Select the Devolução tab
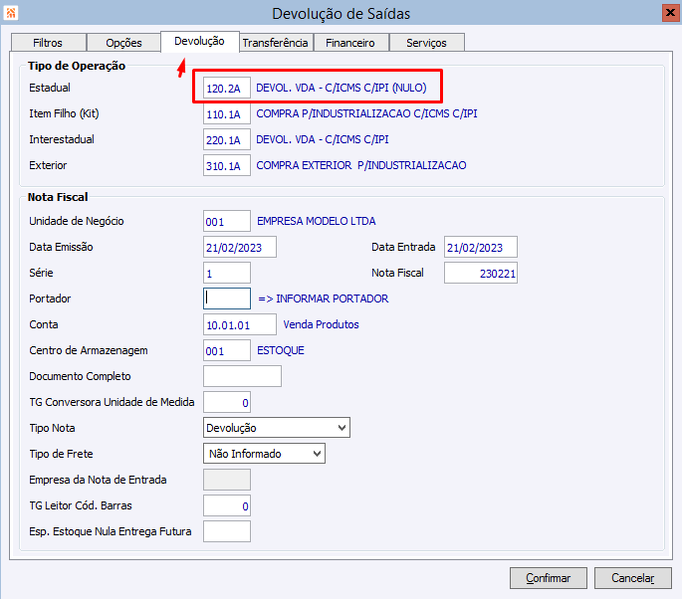This screenshot has width=682, height=599. point(200,41)
